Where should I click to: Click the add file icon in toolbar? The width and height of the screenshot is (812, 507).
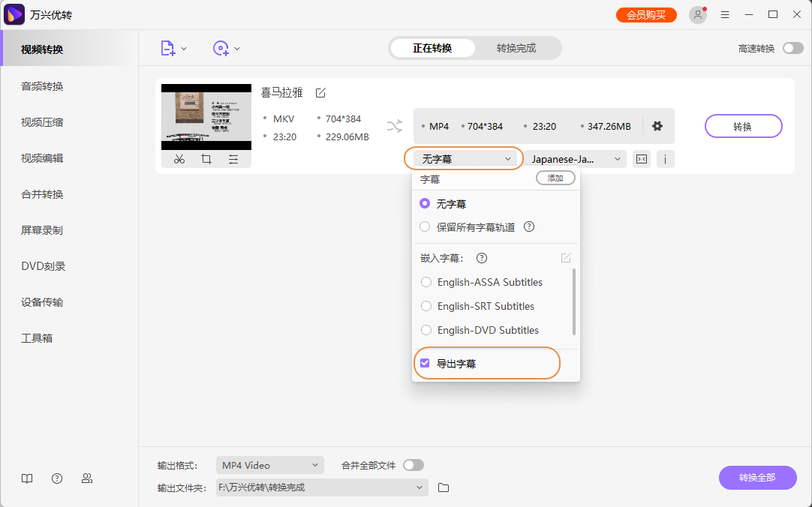pos(168,48)
